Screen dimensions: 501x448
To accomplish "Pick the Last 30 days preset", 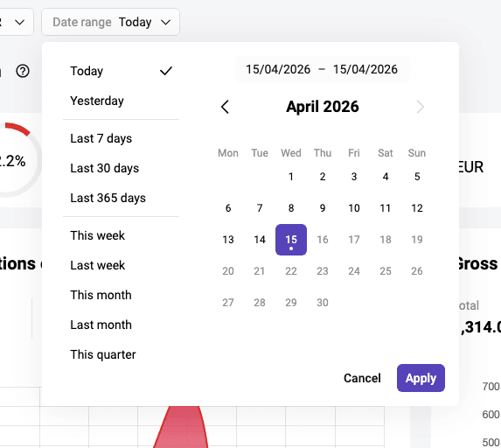I will [121, 168].
